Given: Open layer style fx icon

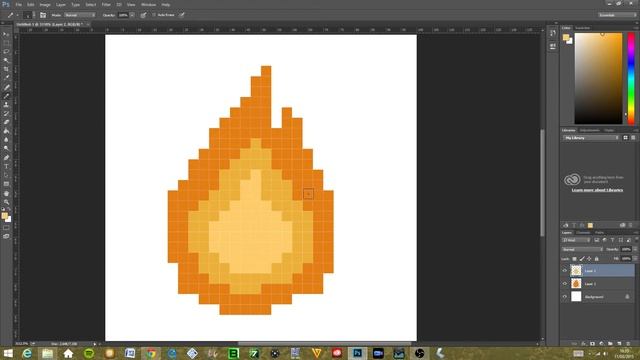Looking at the screenshot, I should [x=583, y=344].
